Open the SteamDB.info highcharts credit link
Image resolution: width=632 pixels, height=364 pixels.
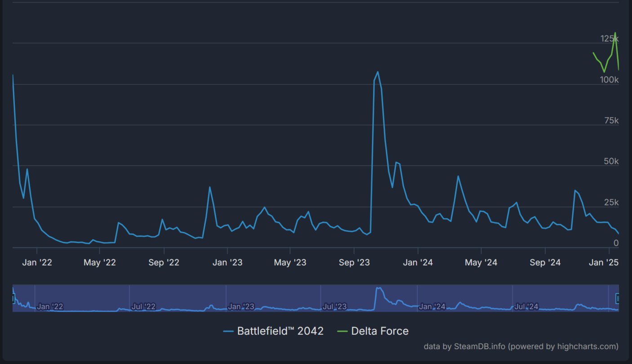pyautogui.click(x=521, y=346)
